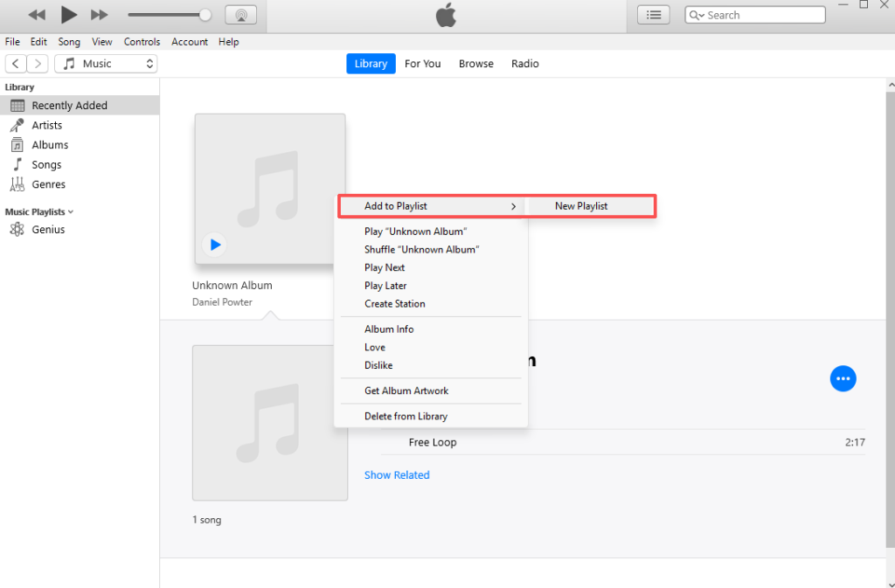Open the Music media type dropdown
895x588 pixels.
point(106,63)
